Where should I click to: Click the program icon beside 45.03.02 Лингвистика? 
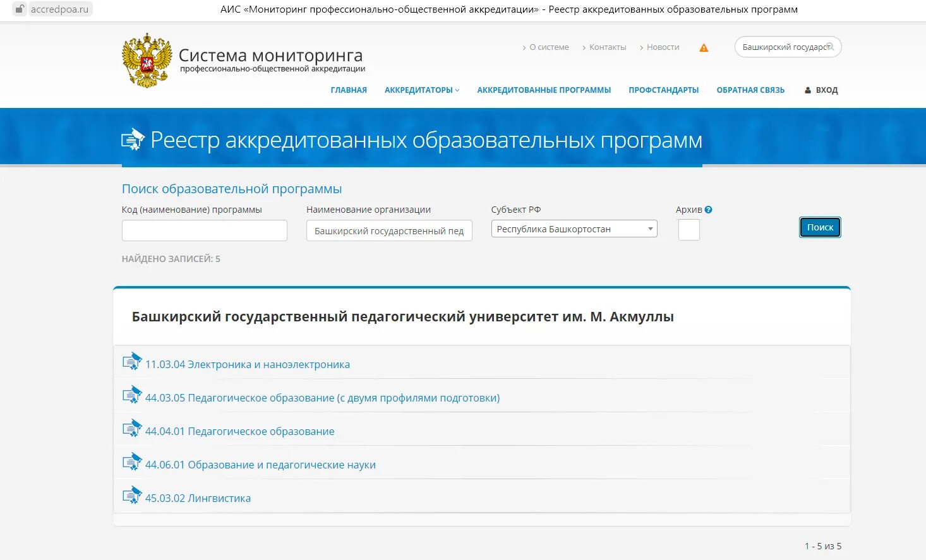(132, 496)
